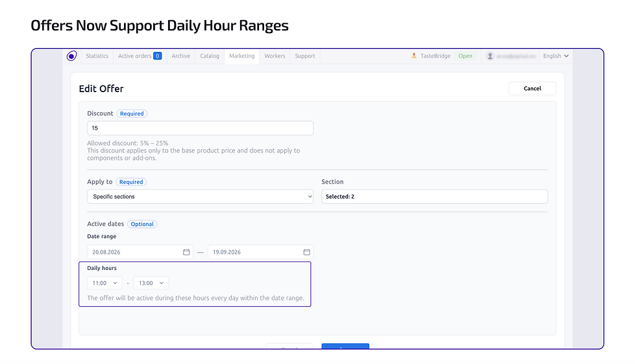Go to the Catalog tab

click(210, 56)
